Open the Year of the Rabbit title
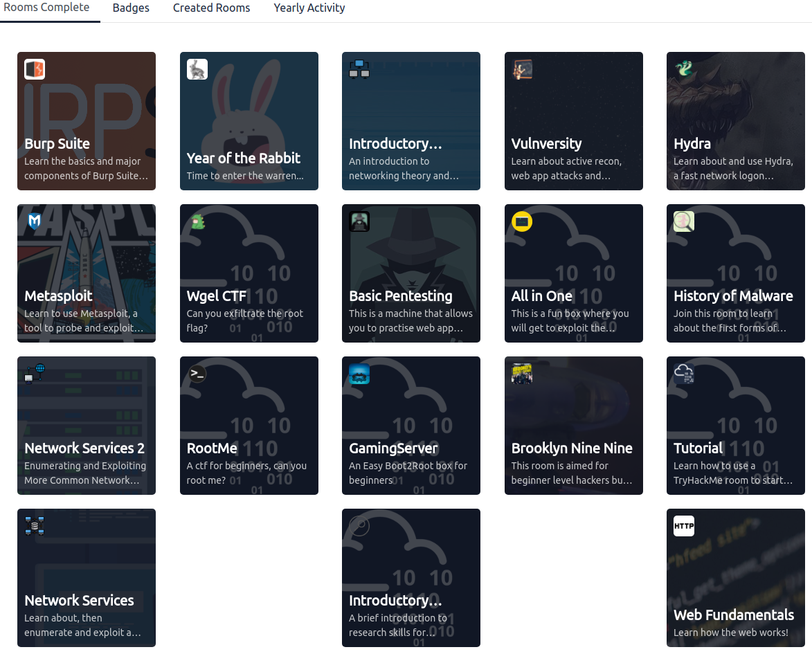This screenshot has height=654, width=812. (x=244, y=158)
